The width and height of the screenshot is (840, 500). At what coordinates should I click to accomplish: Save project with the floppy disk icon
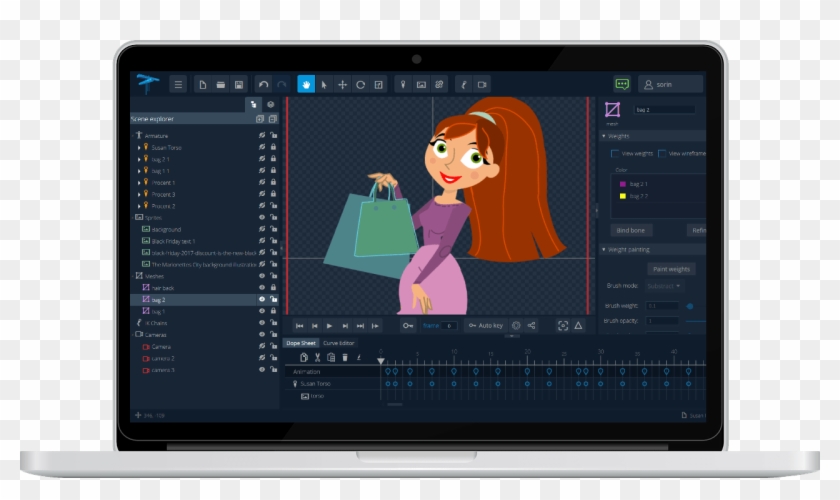(x=239, y=85)
